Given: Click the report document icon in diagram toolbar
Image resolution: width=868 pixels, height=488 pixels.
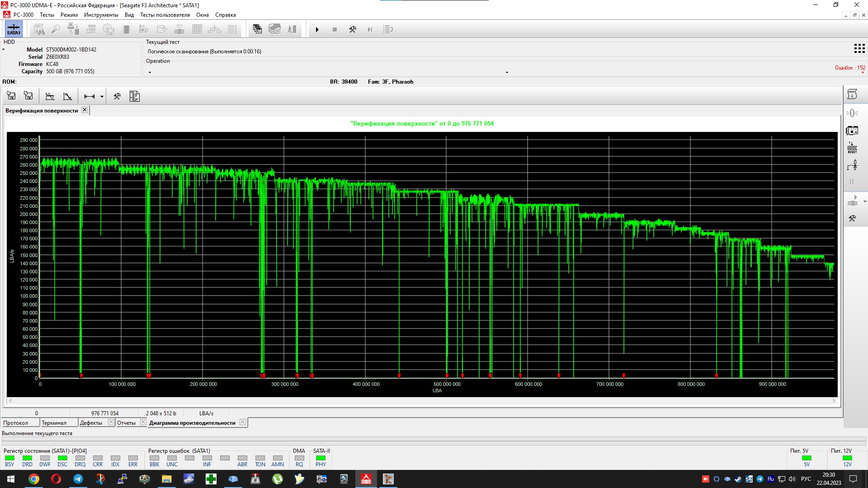Looking at the screenshot, I should click(x=135, y=96).
